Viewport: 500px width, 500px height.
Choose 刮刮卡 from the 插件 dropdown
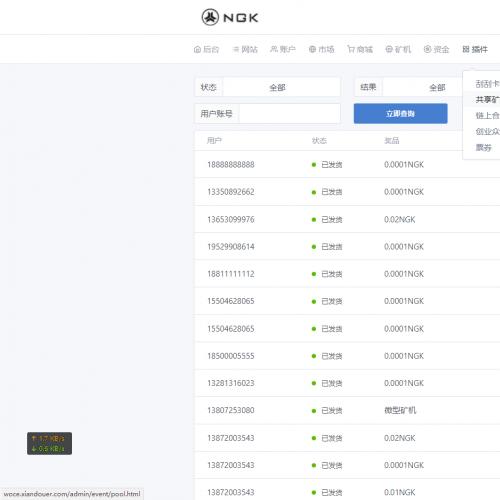coord(487,84)
